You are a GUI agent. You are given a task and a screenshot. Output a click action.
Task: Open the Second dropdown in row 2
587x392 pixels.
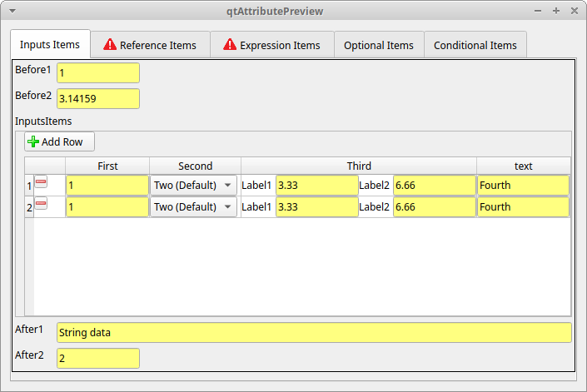[193, 206]
